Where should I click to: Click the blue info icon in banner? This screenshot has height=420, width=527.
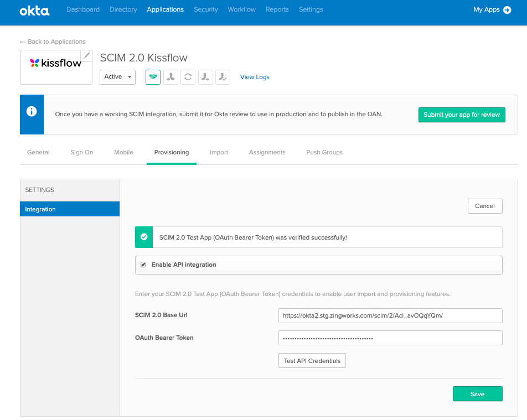32,111
